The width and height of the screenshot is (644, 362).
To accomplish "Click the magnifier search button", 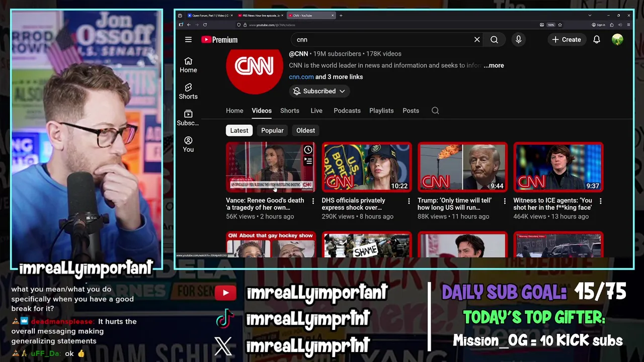I will coord(494,40).
